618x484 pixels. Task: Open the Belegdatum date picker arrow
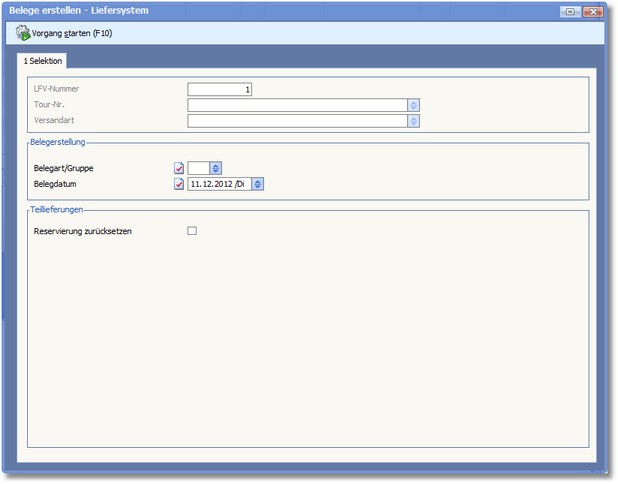257,184
